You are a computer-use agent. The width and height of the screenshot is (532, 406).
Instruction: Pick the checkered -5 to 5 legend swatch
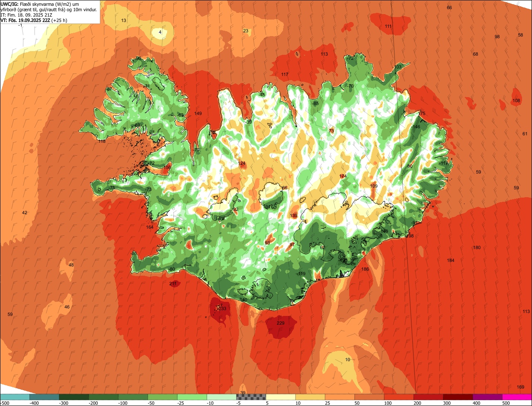pos(251,397)
